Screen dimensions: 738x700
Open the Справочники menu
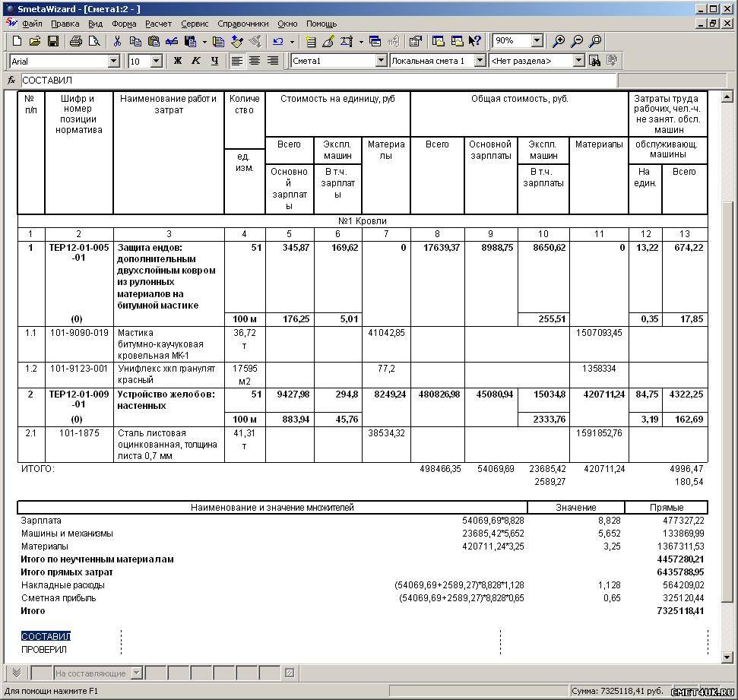pos(243,24)
